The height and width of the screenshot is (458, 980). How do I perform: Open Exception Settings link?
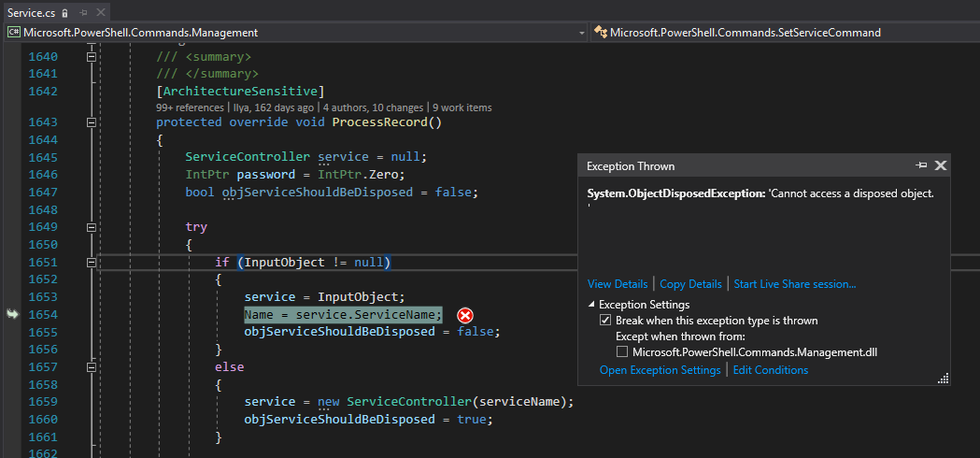pos(660,370)
